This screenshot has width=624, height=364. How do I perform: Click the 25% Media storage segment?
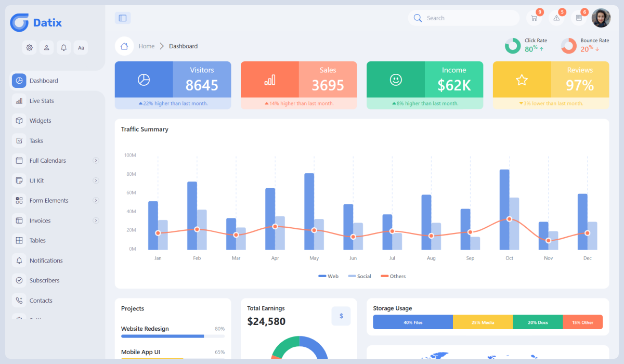(x=483, y=322)
